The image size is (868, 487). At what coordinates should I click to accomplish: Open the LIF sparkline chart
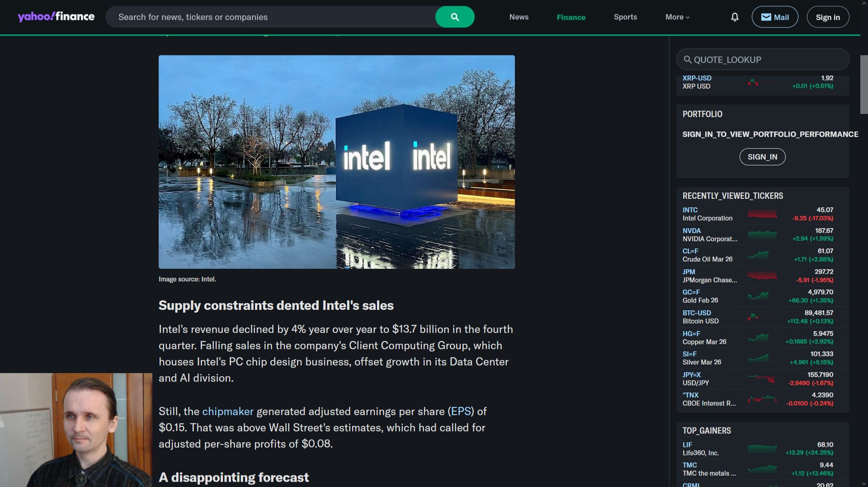[762, 449]
